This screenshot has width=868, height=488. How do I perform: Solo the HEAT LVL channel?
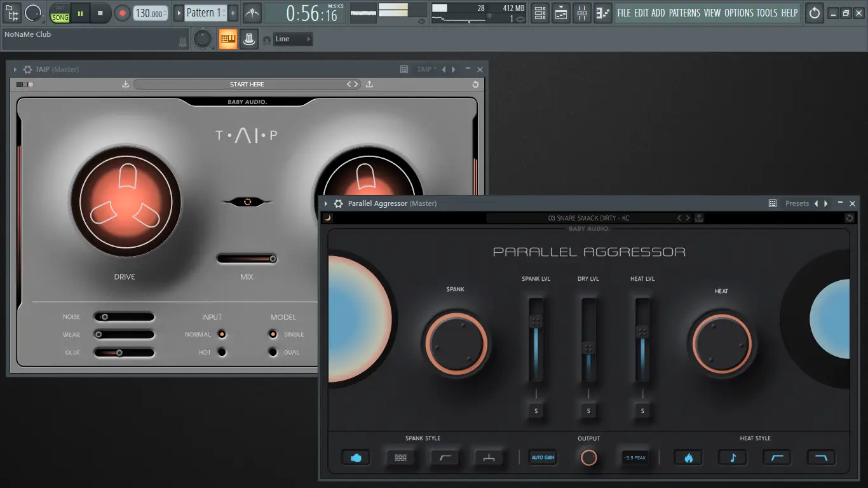pyautogui.click(x=642, y=411)
